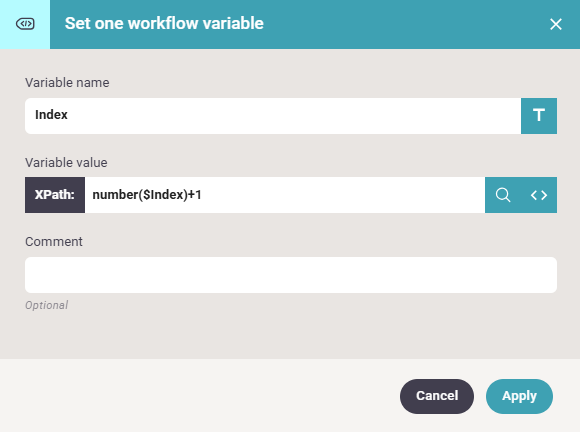Click the Comment label
580x432 pixels.
pyautogui.click(x=54, y=242)
